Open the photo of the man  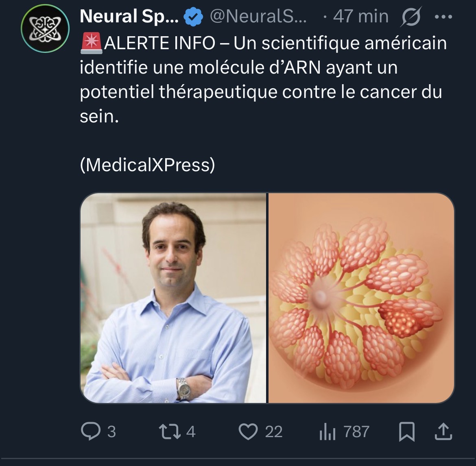coord(173,298)
